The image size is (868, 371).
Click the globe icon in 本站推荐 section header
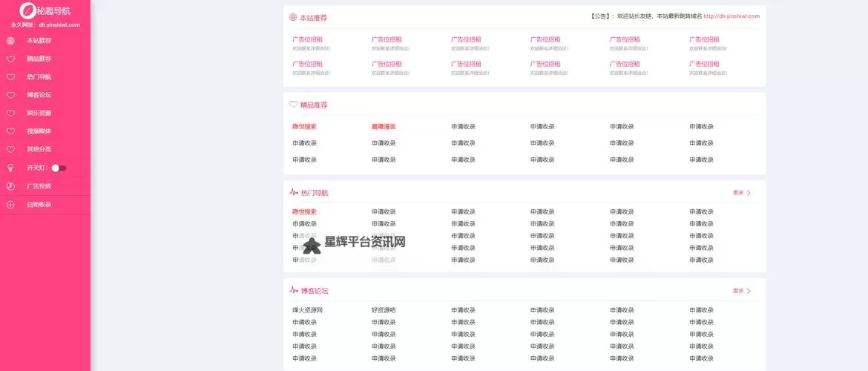point(293,17)
